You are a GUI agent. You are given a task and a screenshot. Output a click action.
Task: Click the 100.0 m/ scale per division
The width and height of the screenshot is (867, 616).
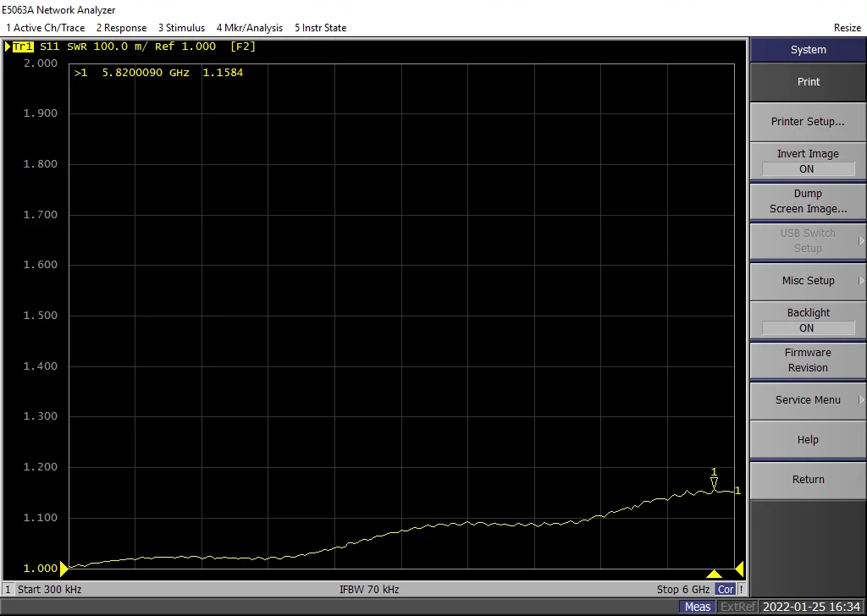point(120,47)
